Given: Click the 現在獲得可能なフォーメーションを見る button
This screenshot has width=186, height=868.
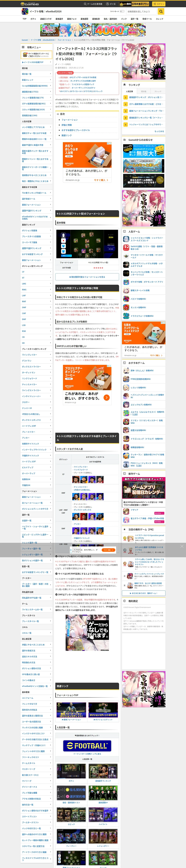Looking at the screenshot, I should point(87,277).
